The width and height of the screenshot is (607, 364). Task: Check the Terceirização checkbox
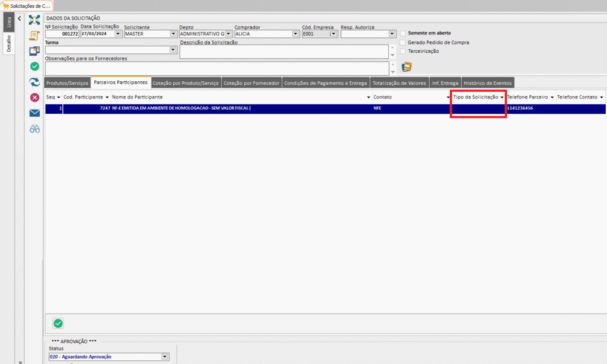point(403,51)
